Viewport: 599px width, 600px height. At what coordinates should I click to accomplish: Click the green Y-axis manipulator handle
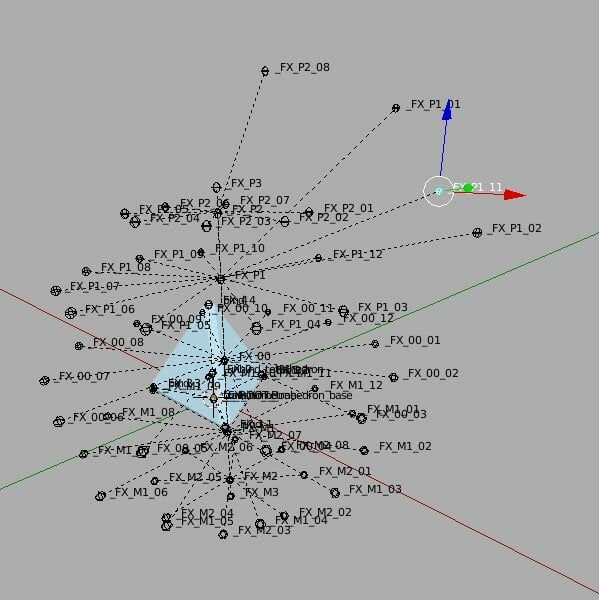point(468,188)
